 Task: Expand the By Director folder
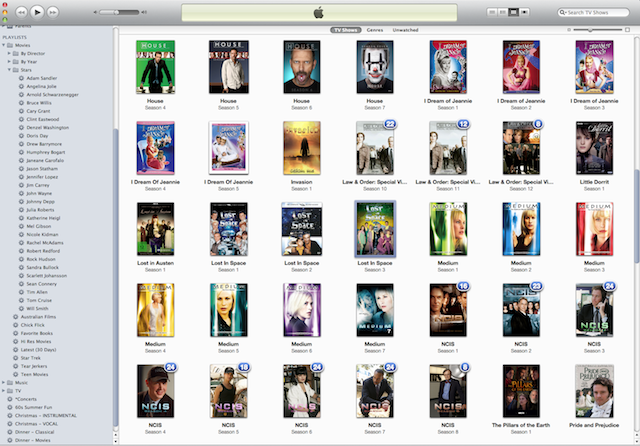point(9,53)
